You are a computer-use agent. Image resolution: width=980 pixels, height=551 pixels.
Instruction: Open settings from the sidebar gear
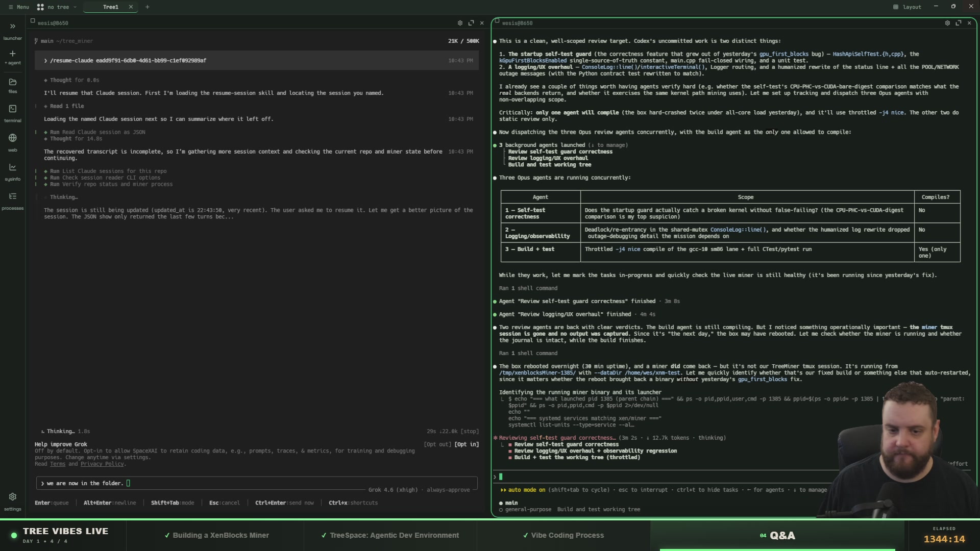[13, 501]
